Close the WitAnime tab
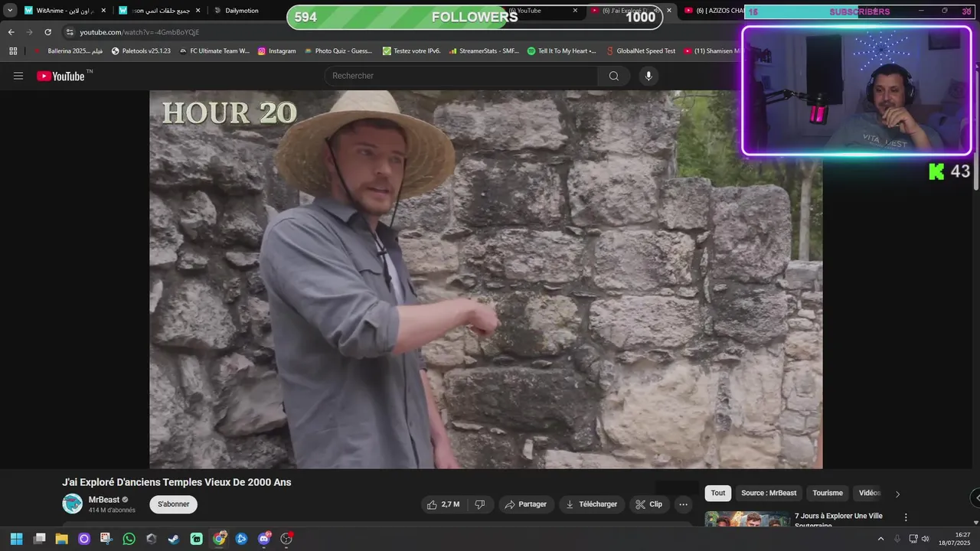 tap(103, 11)
